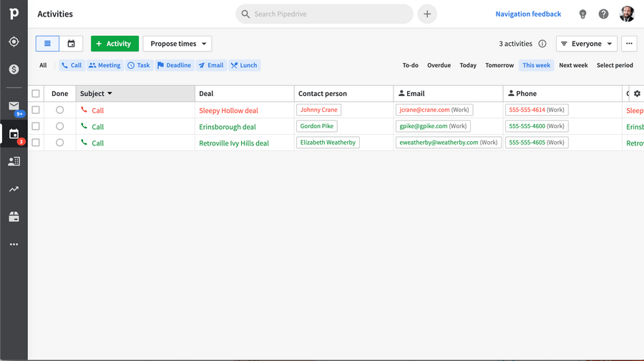644x361 pixels.
Task: Filter by Email activity type
Action: pyautogui.click(x=211, y=65)
